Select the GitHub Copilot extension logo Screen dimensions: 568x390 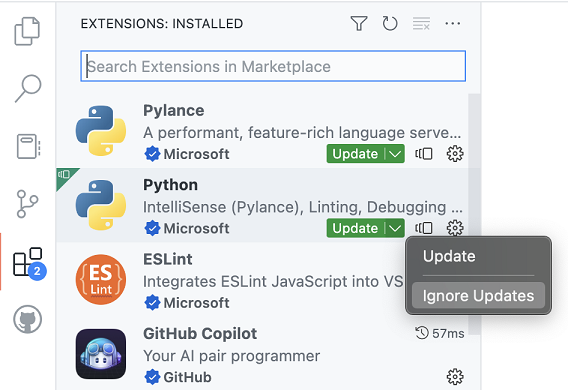click(101, 354)
